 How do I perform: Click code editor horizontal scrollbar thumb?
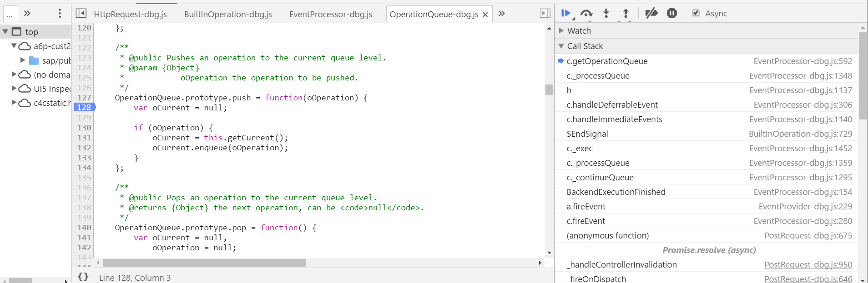pos(204,263)
